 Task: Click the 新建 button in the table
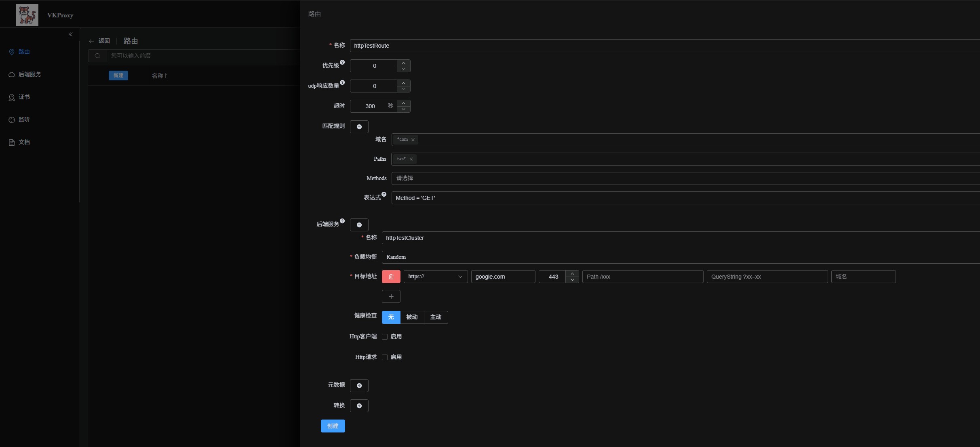(x=118, y=76)
